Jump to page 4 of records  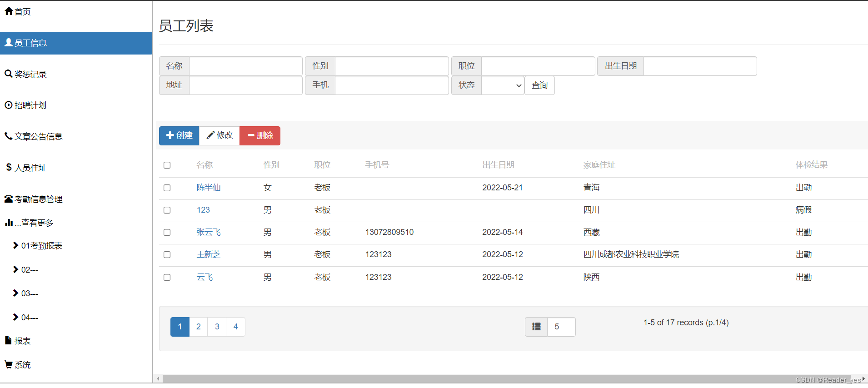point(236,327)
